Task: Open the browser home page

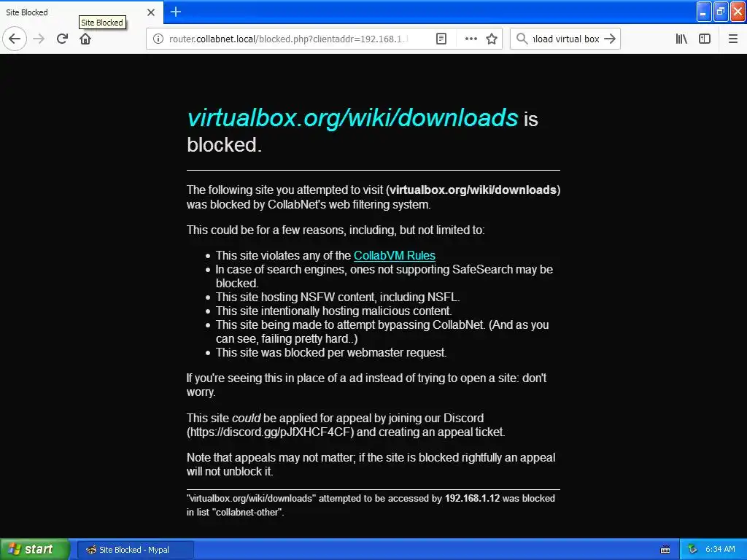Action: click(85, 39)
